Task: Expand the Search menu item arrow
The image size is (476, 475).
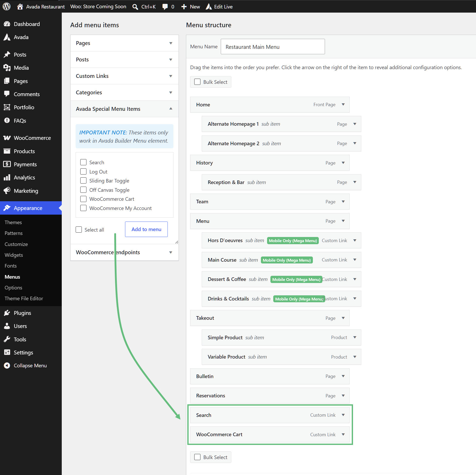Action: pos(343,415)
